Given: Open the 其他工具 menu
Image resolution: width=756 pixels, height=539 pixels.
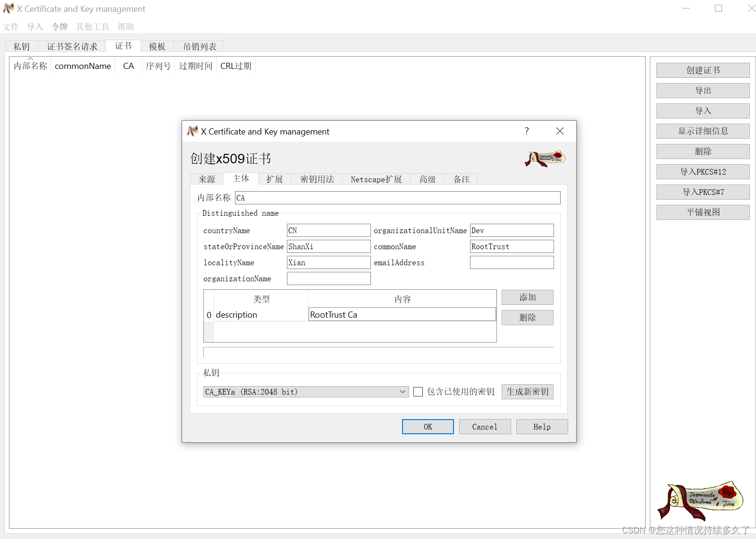Looking at the screenshot, I should click(92, 26).
